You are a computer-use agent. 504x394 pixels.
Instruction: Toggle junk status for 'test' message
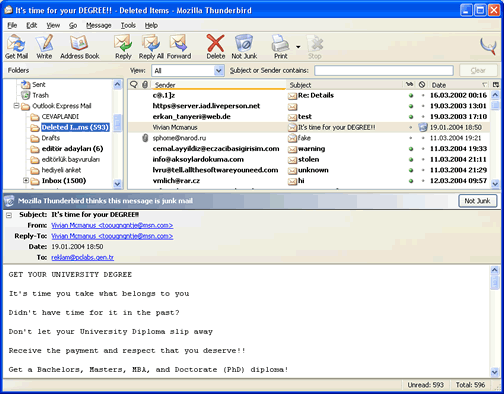[x=423, y=117]
